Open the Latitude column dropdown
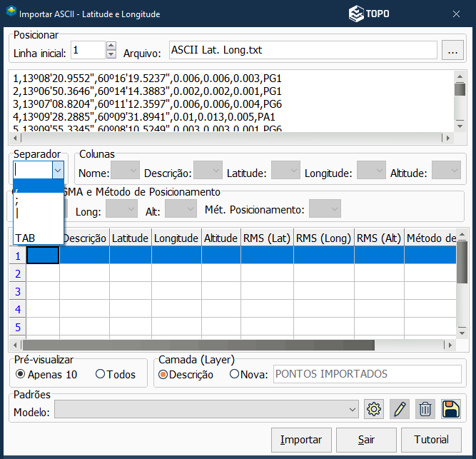This screenshot has width=476, height=459. coord(285,170)
